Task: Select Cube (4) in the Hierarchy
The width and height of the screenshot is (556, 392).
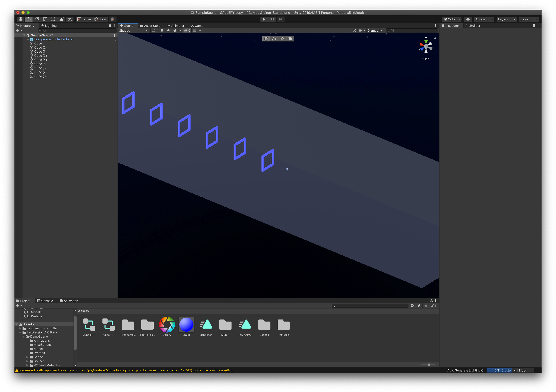Action: pos(40,60)
